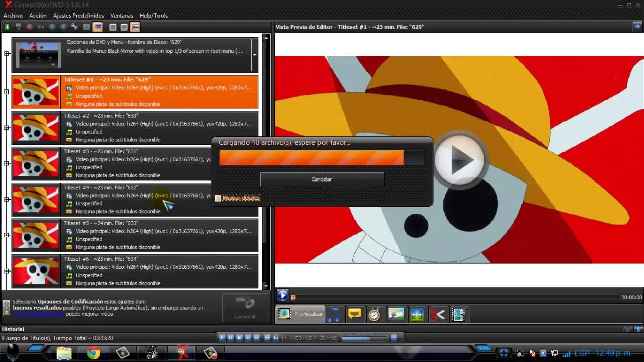The height and width of the screenshot is (362, 644).
Task: Click the loading progress bar
Action: (x=322, y=158)
